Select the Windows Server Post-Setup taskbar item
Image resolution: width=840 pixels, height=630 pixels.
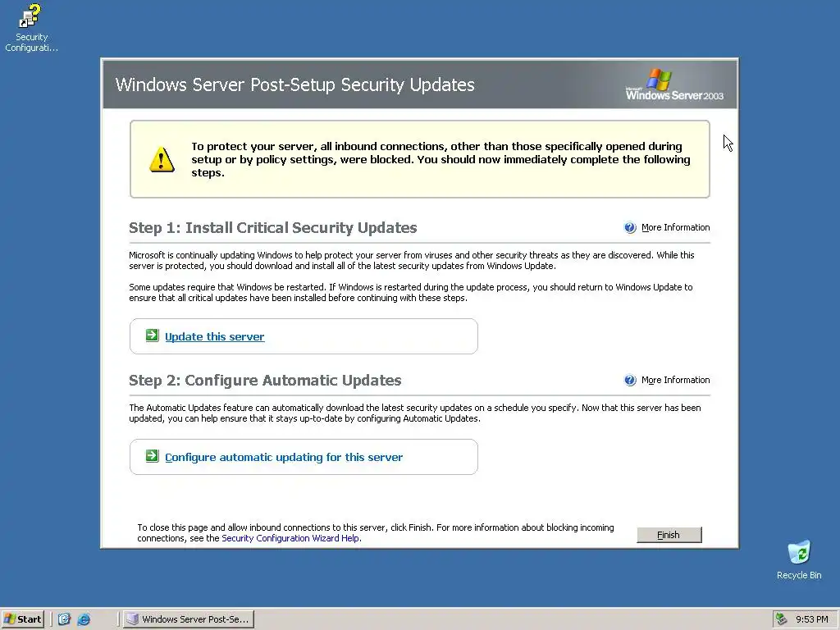189,619
